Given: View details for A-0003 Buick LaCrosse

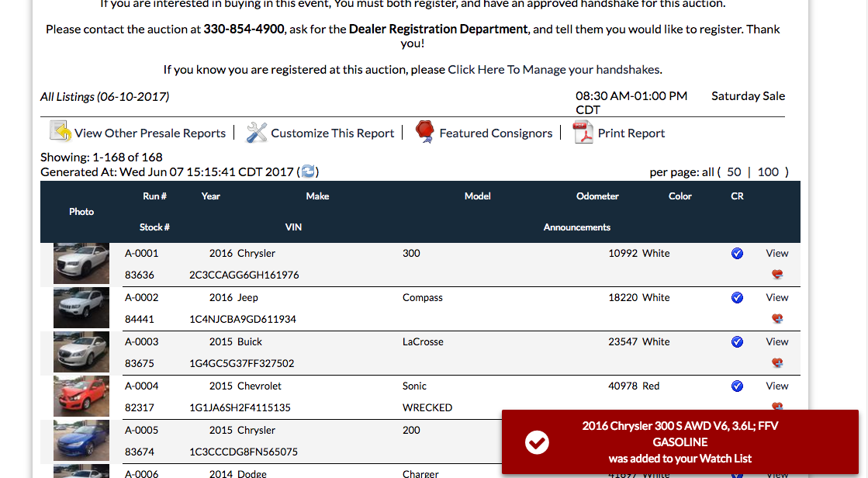Looking at the screenshot, I should click(x=777, y=341).
